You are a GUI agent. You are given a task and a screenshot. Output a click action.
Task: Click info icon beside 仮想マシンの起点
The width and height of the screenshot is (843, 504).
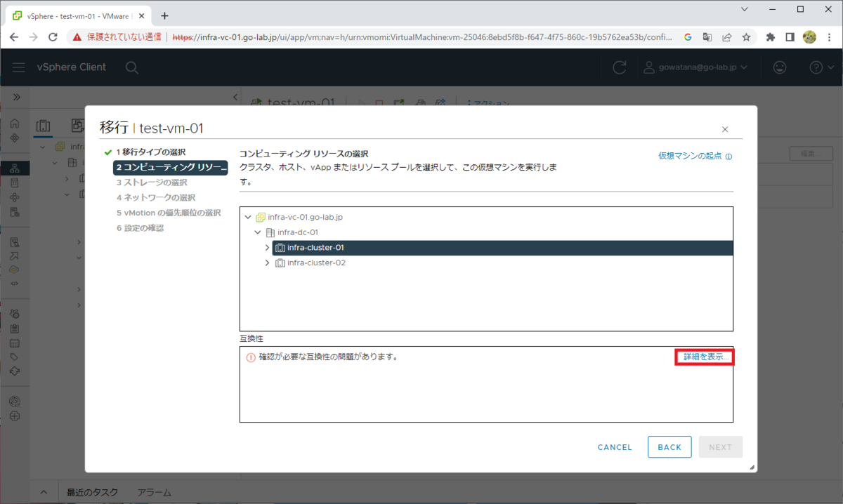tap(728, 157)
